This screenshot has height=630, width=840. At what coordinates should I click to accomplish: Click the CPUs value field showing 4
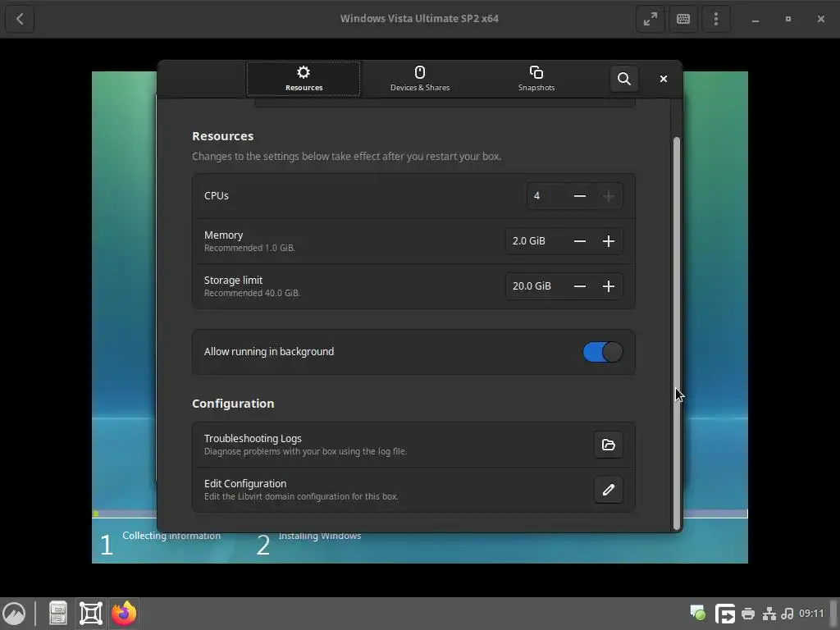pos(546,196)
